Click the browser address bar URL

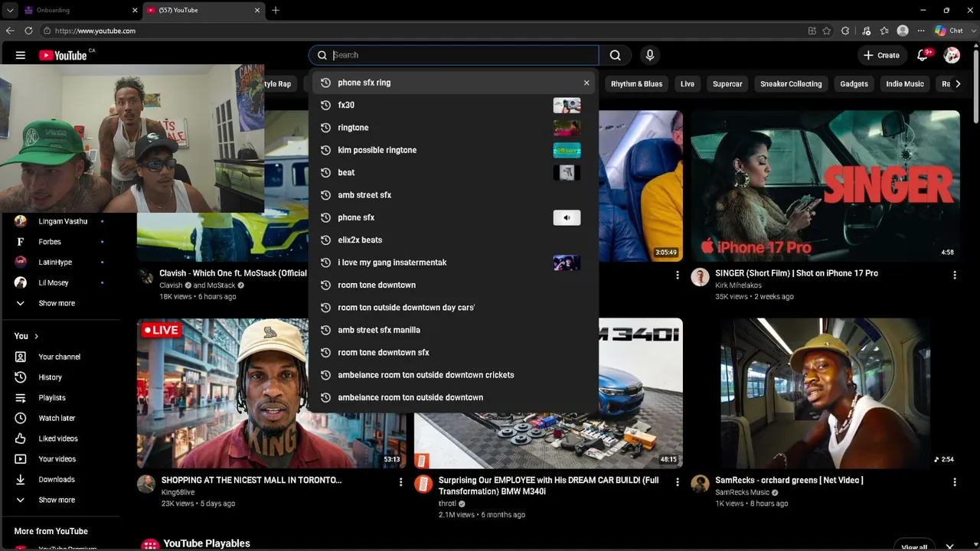95,31
